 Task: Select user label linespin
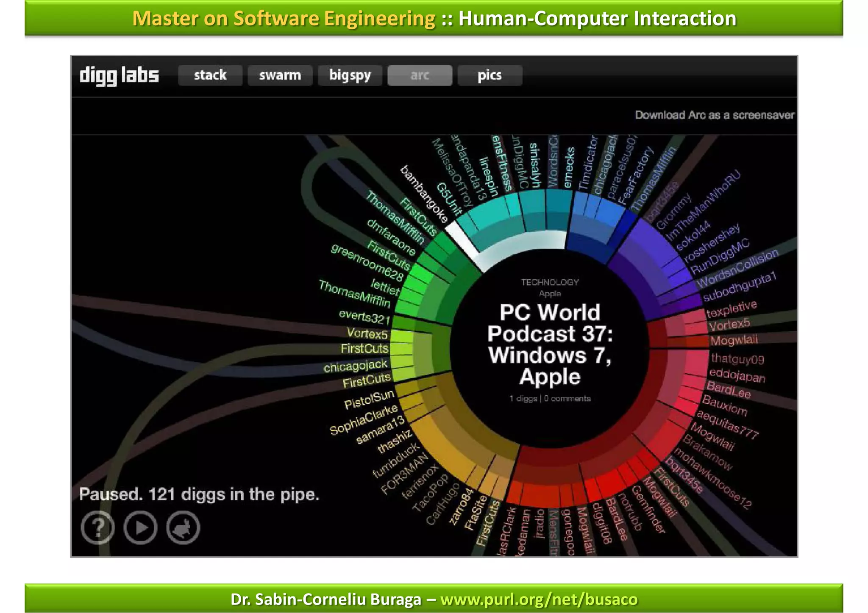(488, 177)
